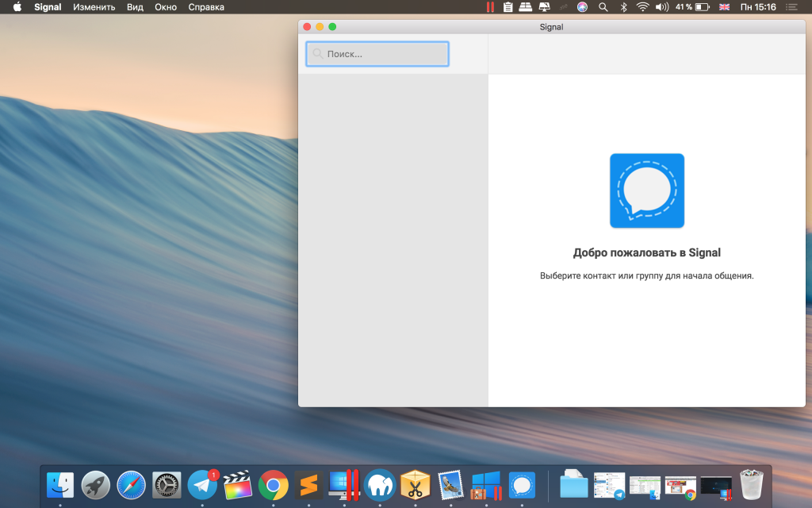Viewport: 812px width, 508px height.
Task: Click the stacked trays icon in menu bar
Action: pos(525,7)
